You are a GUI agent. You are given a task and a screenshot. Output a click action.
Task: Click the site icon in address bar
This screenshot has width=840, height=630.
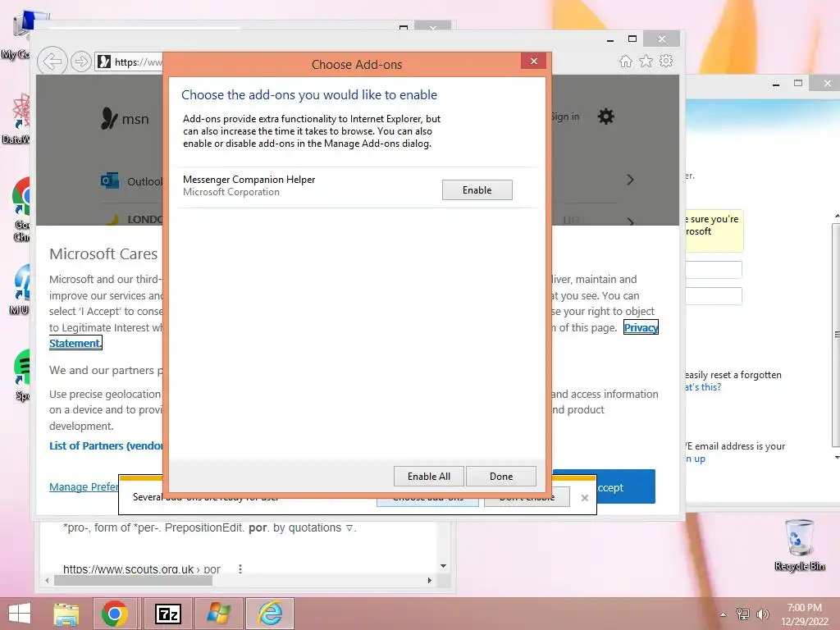tap(104, 62)
